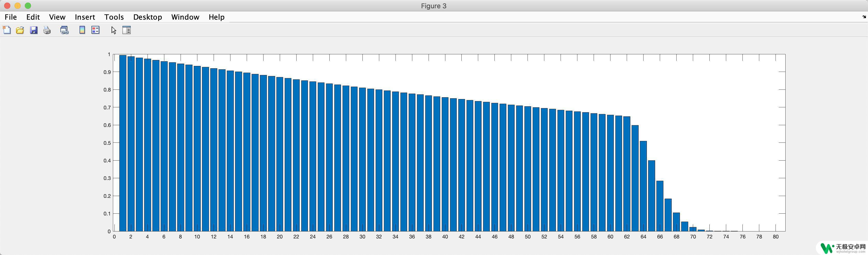Open the Property Inspector panel icon

(x=126, y=30)
